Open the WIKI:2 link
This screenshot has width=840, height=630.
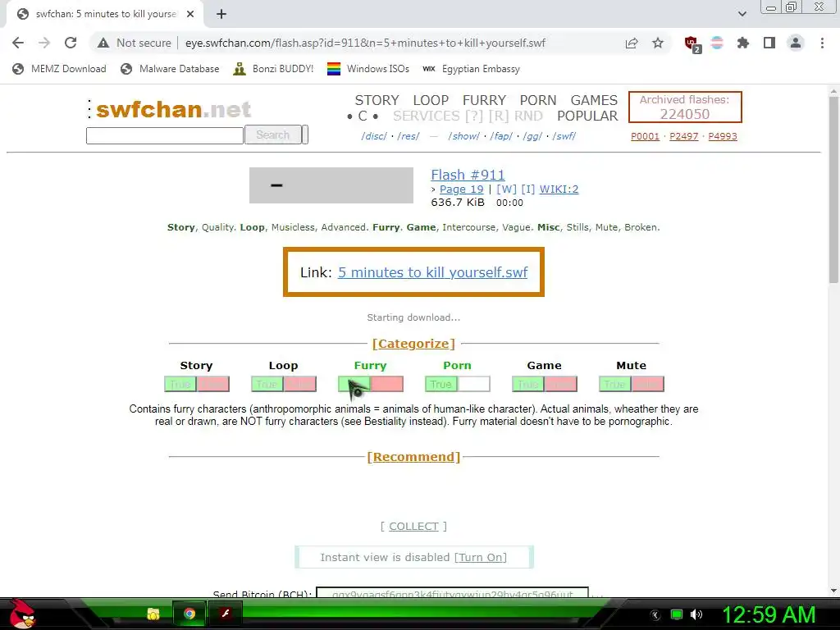559,189
